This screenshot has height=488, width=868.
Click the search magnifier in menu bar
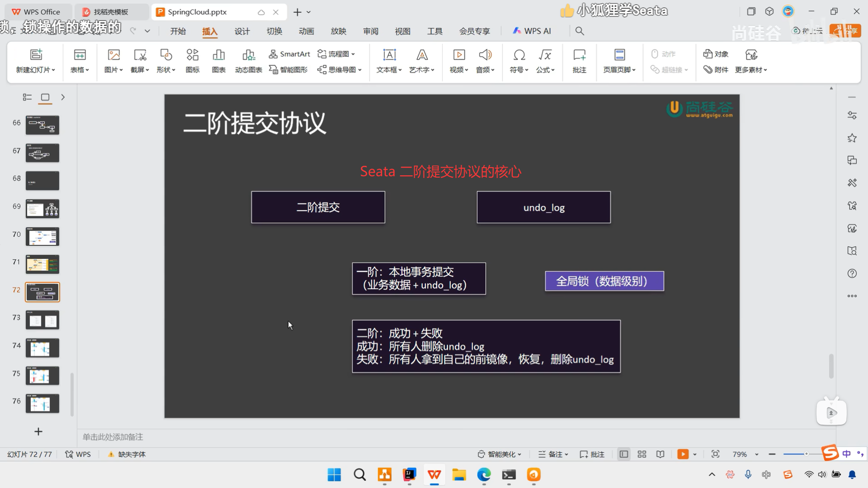click(x=580, y=31)
